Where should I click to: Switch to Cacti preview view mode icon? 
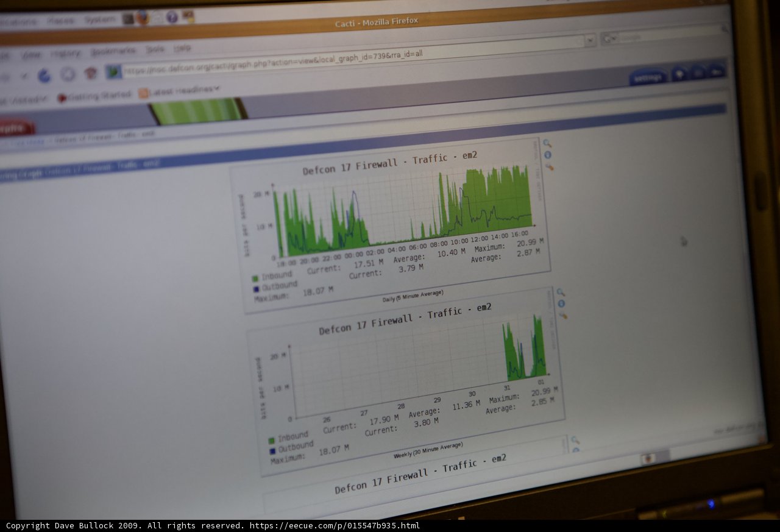coord(716,71)
